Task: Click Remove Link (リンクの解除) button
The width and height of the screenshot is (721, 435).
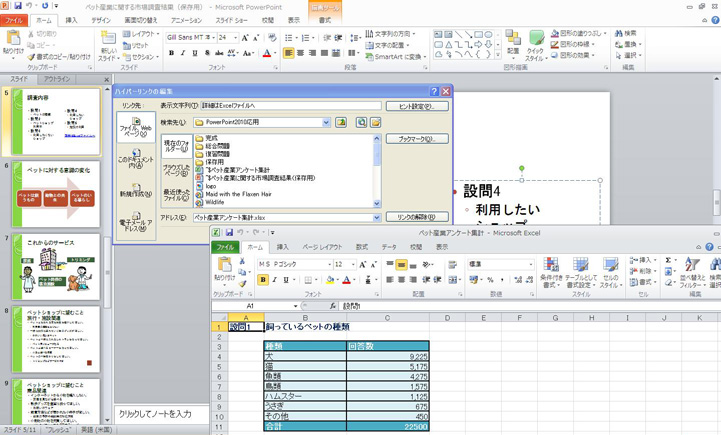Action: coord(417,217)
